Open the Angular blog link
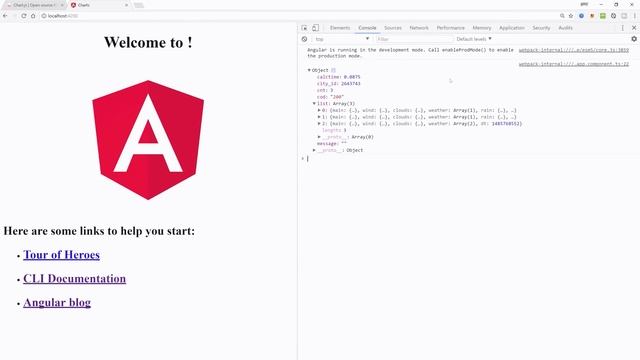The image size is (640, 360). 57,302
